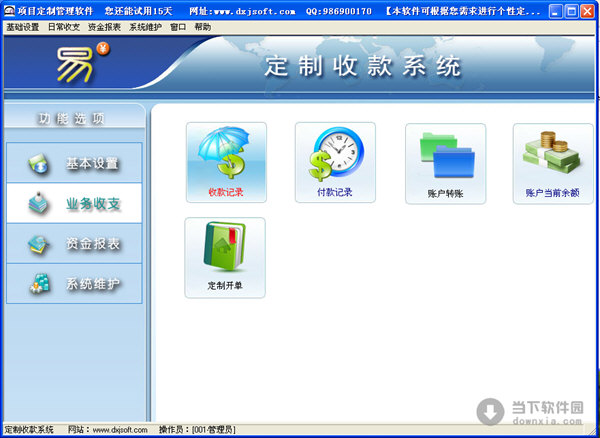Open the 资金报表 menu in menu bar
The image size is (600, 438).
105,27
